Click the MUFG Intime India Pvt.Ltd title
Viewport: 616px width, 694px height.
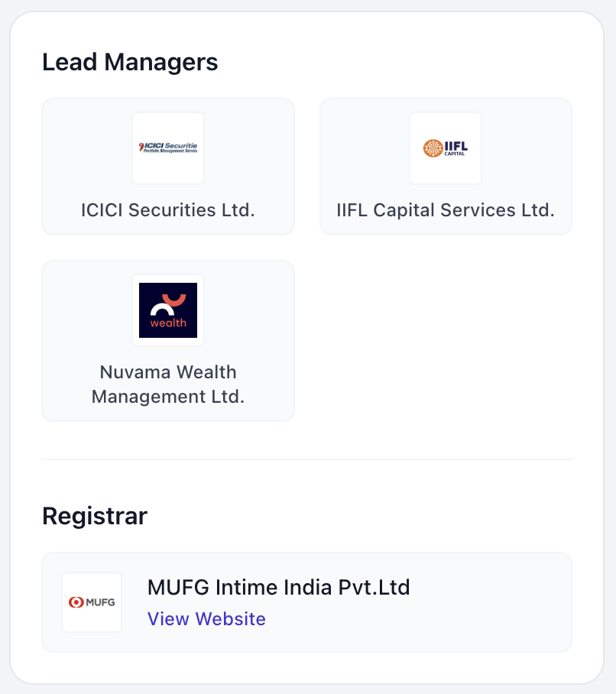pos(278,588)
